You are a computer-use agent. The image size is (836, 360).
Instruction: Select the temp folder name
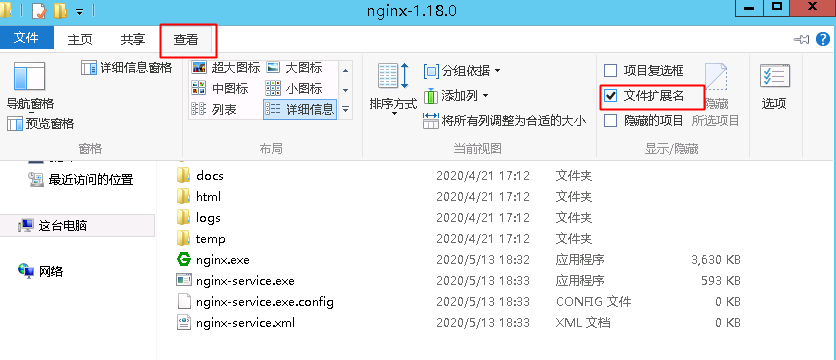(x=211, y=239)
